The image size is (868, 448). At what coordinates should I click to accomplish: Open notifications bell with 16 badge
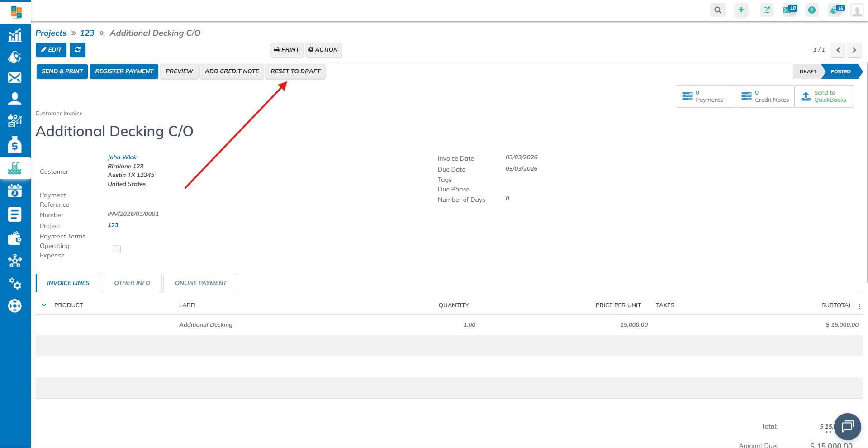pyautogui.click(x=835, y=10)
